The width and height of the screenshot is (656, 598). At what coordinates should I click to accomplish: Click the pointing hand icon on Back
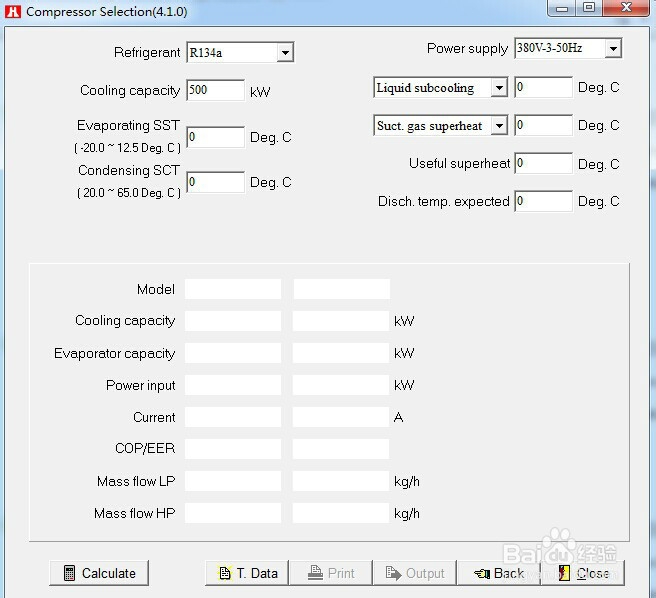pyautogui.click(x=482, y=573)
